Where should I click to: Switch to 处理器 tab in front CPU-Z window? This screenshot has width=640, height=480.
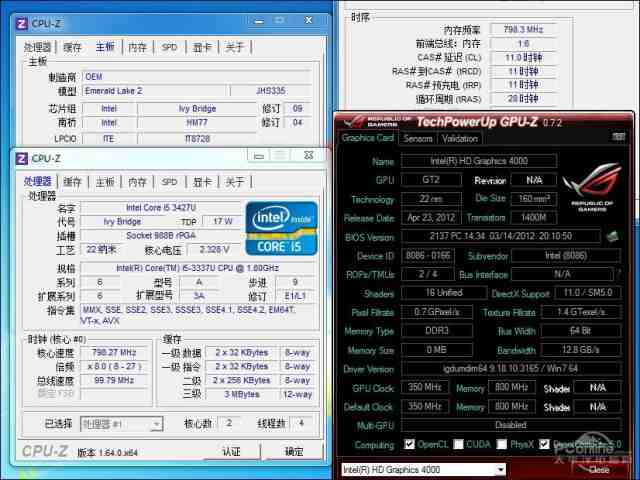(38, 181)
